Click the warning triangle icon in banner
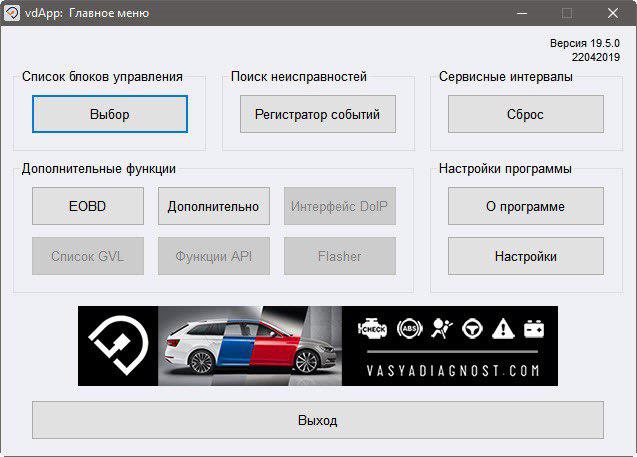The image size is (637, 457). (503, 328)
